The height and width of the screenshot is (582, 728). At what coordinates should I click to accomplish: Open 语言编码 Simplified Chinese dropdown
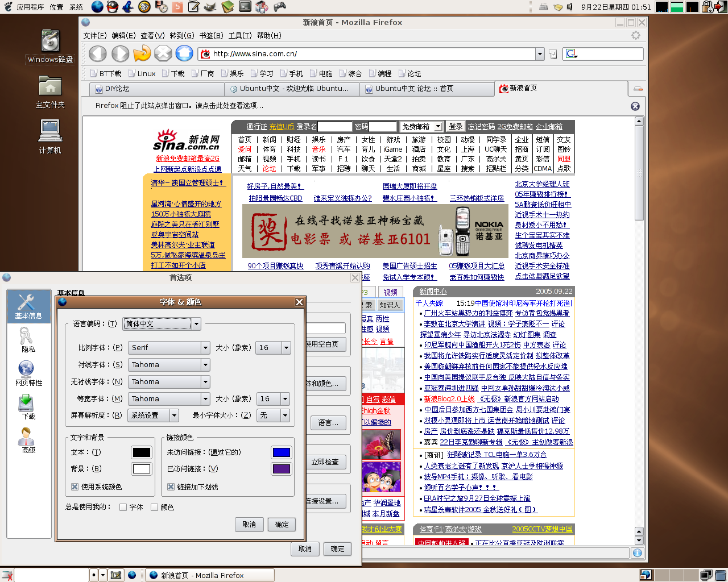click(x=162, y=324)
